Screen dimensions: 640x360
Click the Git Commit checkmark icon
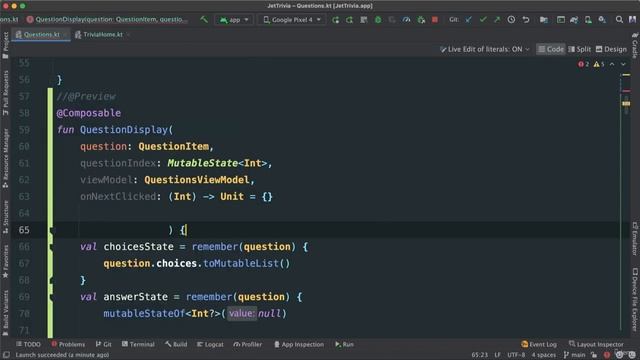pos(483,20)
